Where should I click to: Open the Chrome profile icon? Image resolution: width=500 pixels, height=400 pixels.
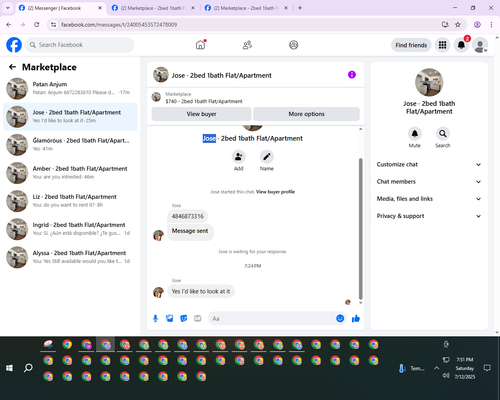(x=477, y=25)
